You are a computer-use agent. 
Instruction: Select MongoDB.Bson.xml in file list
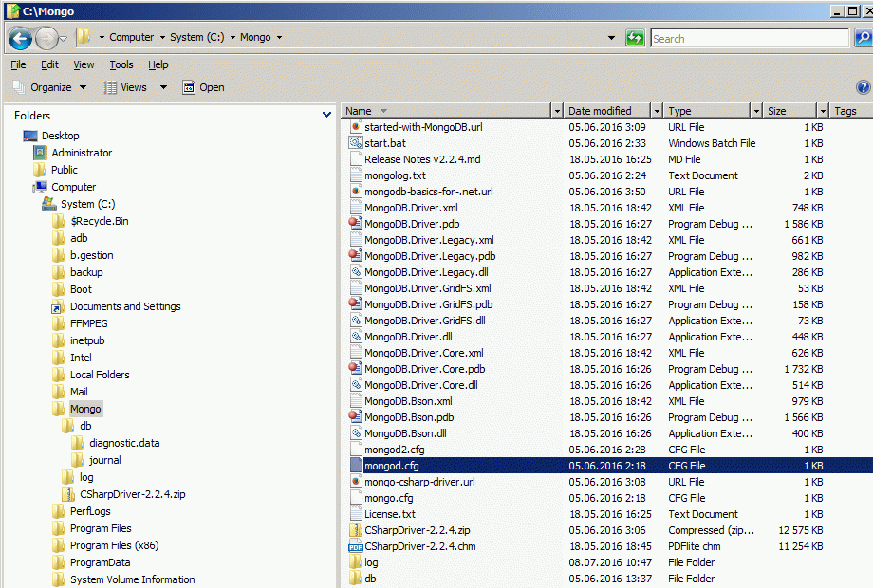[x=408, y=401]
